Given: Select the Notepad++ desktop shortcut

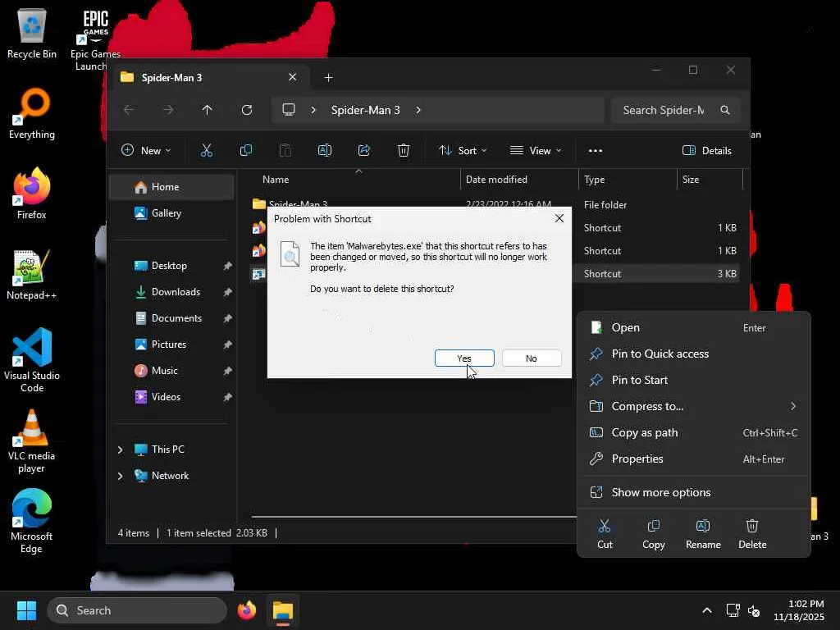Looking at the screenshot, I should click(x=32, y=274).
